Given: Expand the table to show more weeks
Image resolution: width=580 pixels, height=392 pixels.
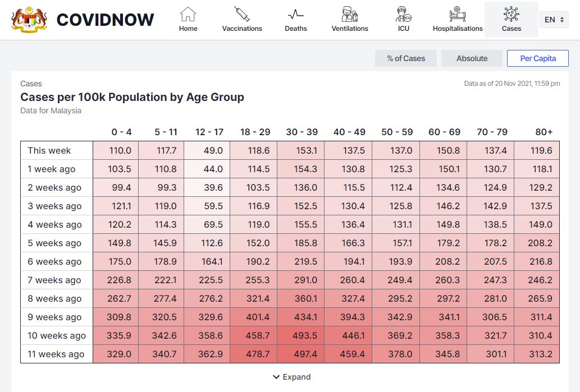Looking at the screenshot, I should [x=296, y=377].
